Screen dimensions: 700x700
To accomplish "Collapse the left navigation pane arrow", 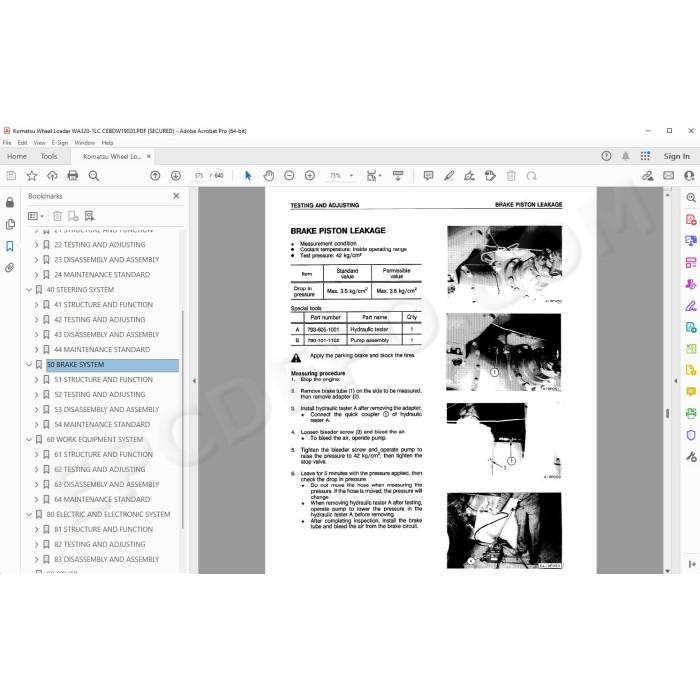I will 194,381.
